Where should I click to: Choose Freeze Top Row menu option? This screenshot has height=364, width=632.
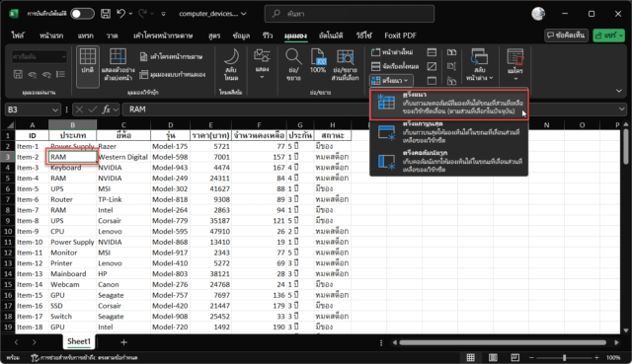click(449, 133)
